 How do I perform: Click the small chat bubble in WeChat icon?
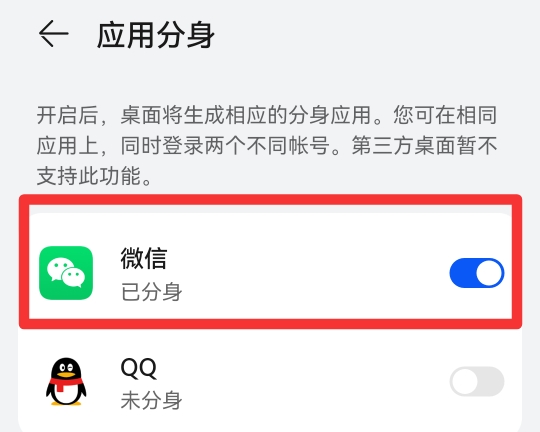coord(73,278)
